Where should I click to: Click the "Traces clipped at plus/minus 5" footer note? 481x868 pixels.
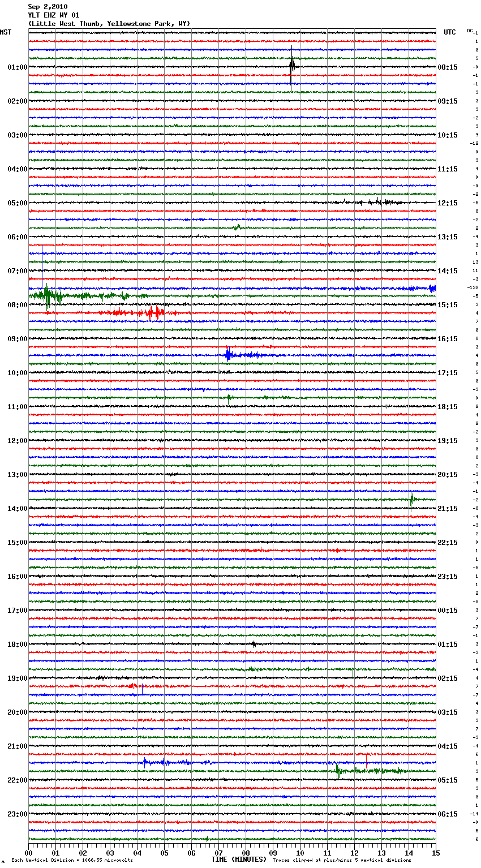pyautogui.click(x=342, y=861)
